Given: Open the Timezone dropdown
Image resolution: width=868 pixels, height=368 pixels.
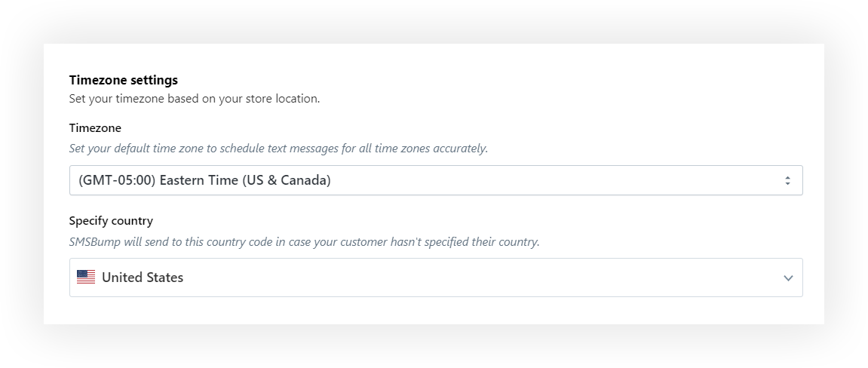Looking at the screenshot, I should (436, 180).
